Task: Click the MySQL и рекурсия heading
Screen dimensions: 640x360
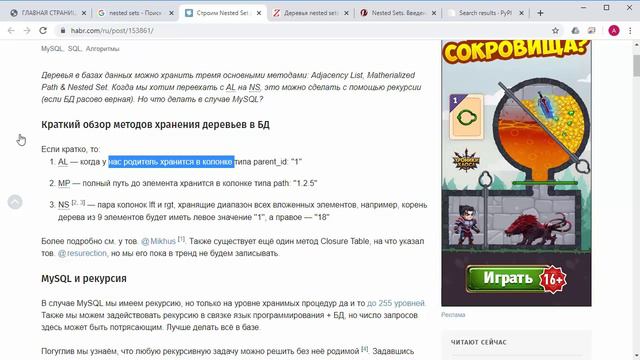Action: [x=84, y=278]
